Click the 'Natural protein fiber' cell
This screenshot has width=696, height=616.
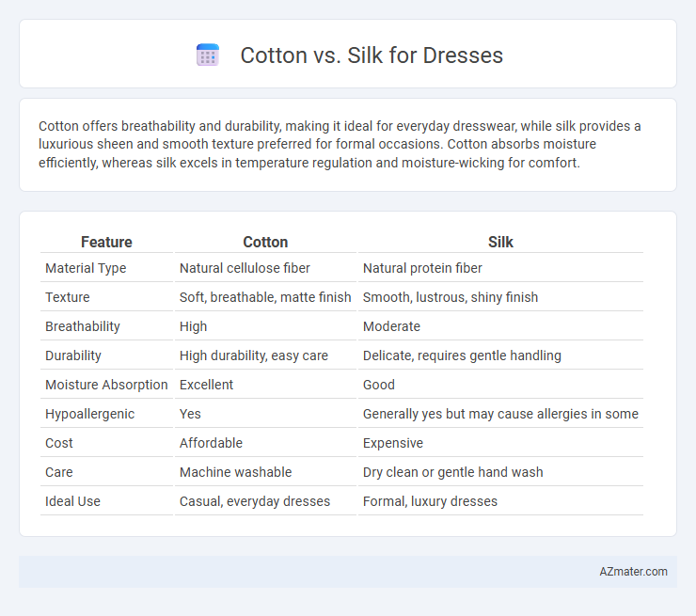[x=422, y=268]
